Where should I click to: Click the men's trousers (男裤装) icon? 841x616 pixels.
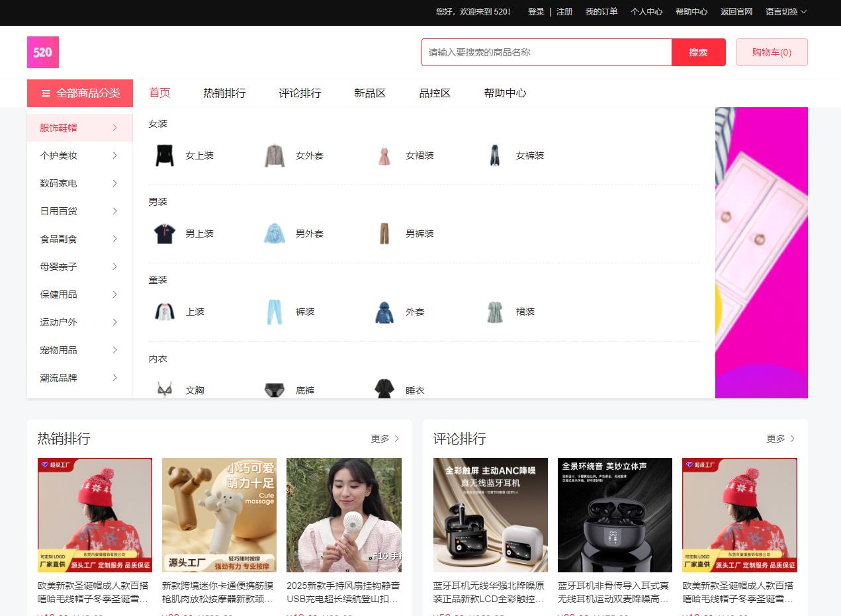(384, 234)
